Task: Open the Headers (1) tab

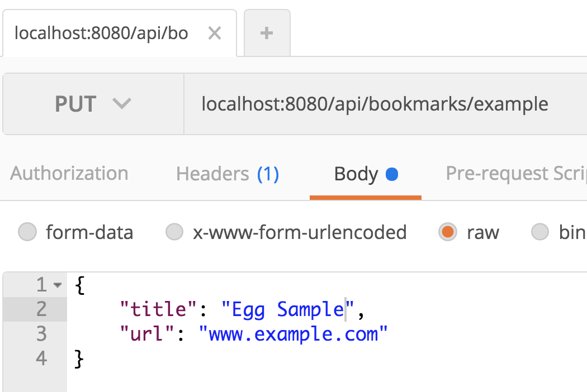Action: tap(227, 174)
